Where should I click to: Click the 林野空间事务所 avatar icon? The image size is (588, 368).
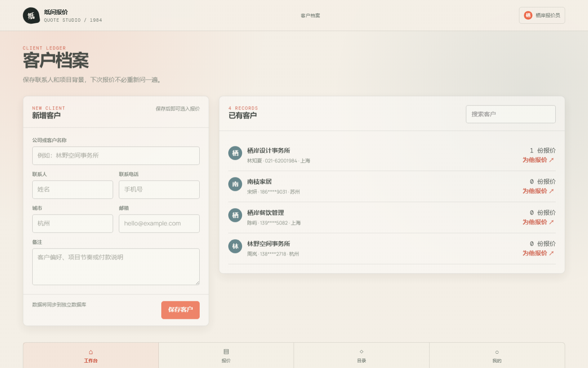pos(235,246)
